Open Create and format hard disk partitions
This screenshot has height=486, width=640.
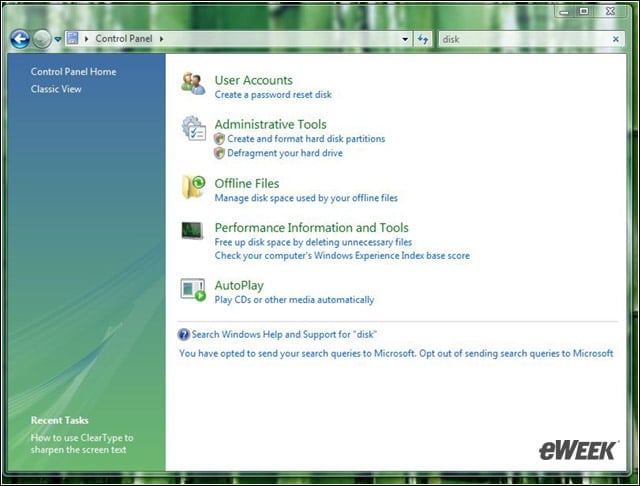click(306, 139)
